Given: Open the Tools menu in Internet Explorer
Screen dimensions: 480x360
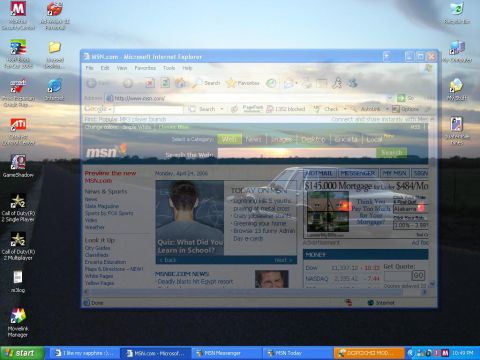Looking at the screenshot, I should click(169, 68).
